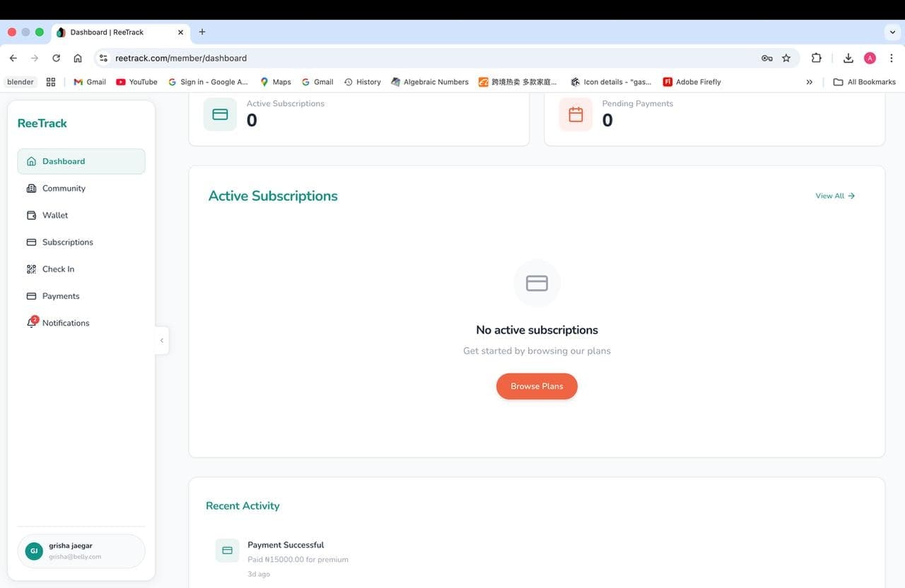Expand the All Bookmarks folder
The image size is (905, 588).
(x=864, y=81)
